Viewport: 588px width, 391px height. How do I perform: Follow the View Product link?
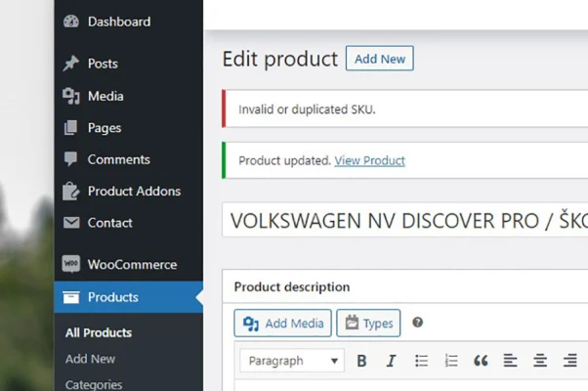tap(369, 160)
